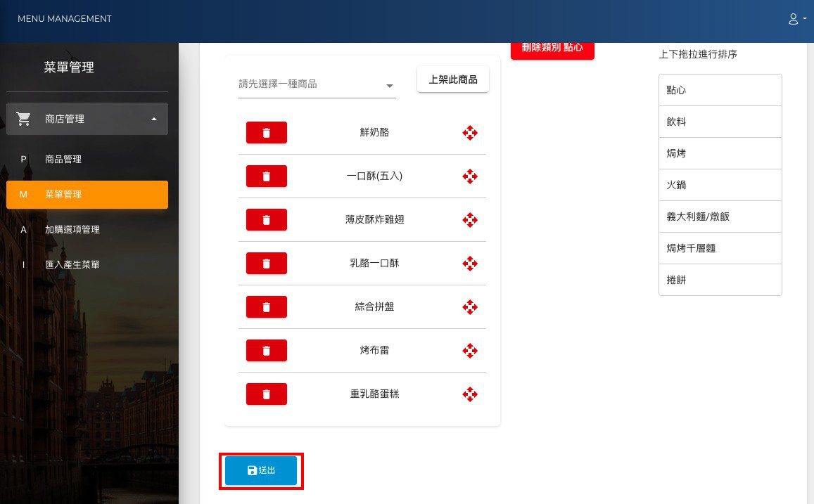Click the 綜合拼盤 product name

[x=374, y=307]
